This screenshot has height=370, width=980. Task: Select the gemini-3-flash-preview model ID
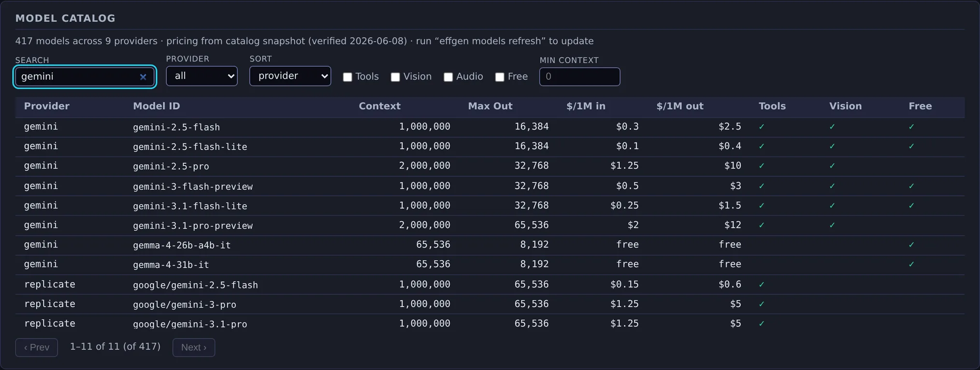point(193,186)
